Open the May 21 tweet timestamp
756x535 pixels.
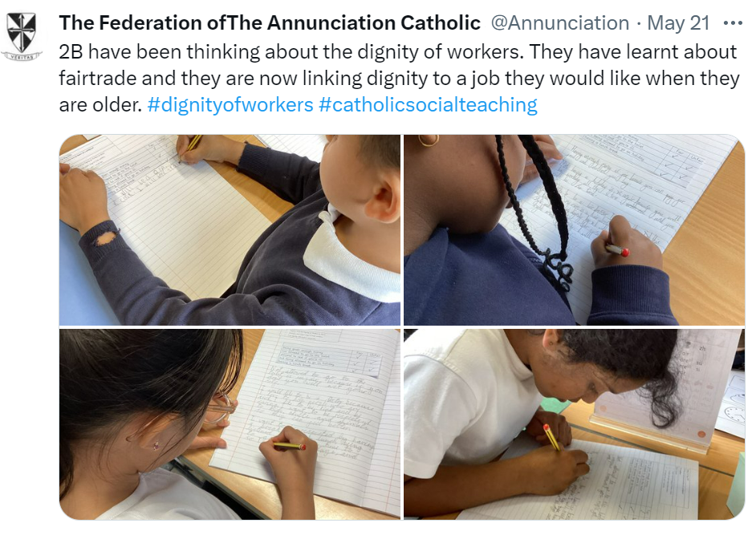(678, 22)
